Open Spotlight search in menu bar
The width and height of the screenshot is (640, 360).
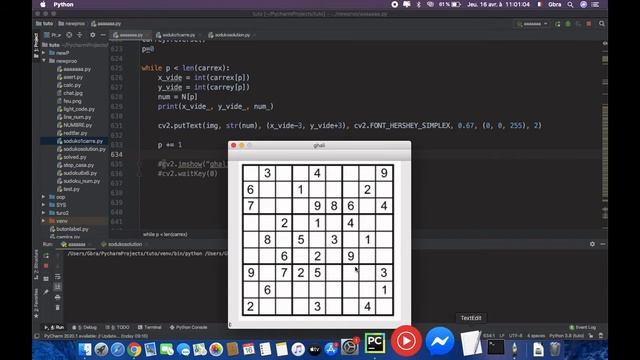point(570,4)
